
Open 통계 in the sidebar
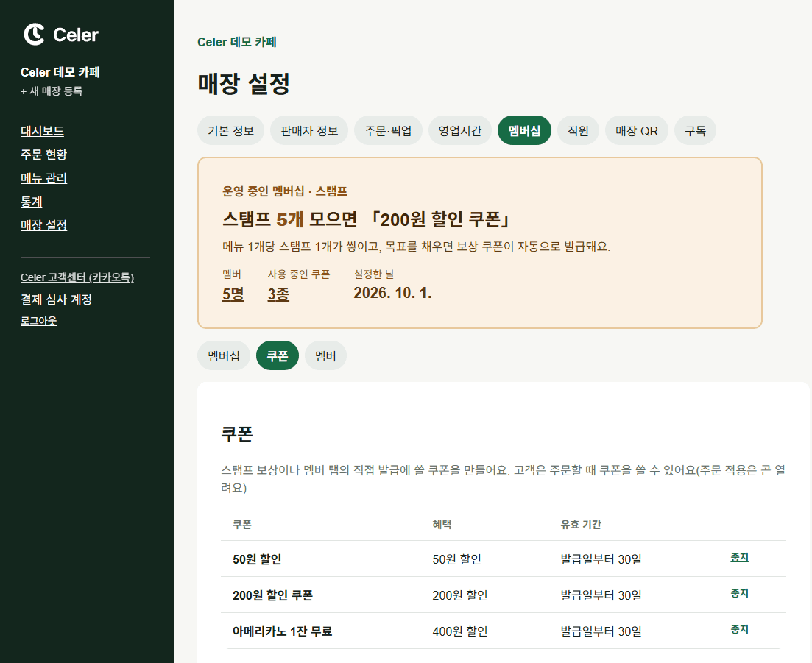tap(31, 202)
